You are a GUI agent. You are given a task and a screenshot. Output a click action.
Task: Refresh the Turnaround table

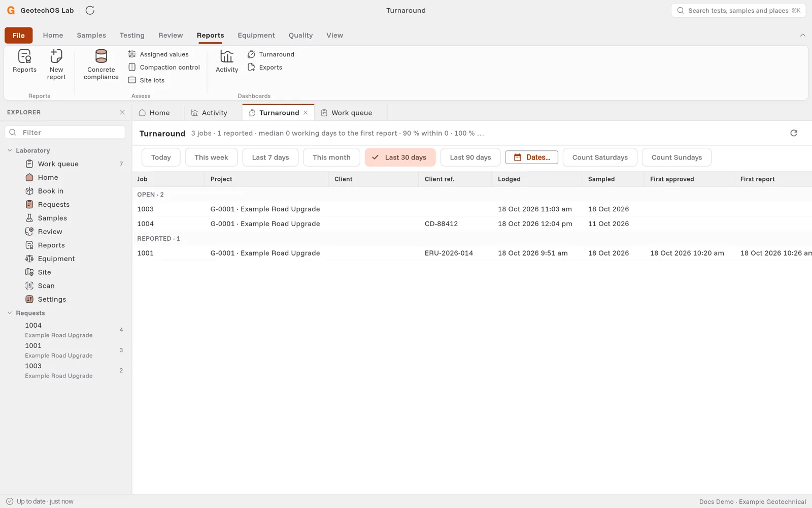pyautogui.click(x=794, y=133)
